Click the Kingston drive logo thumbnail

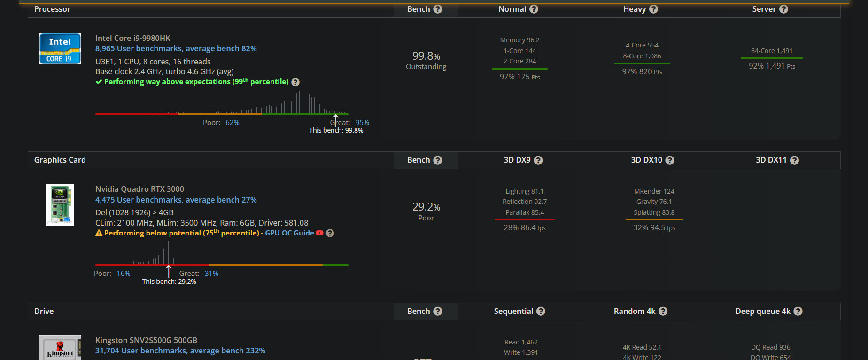click(60, 347)
